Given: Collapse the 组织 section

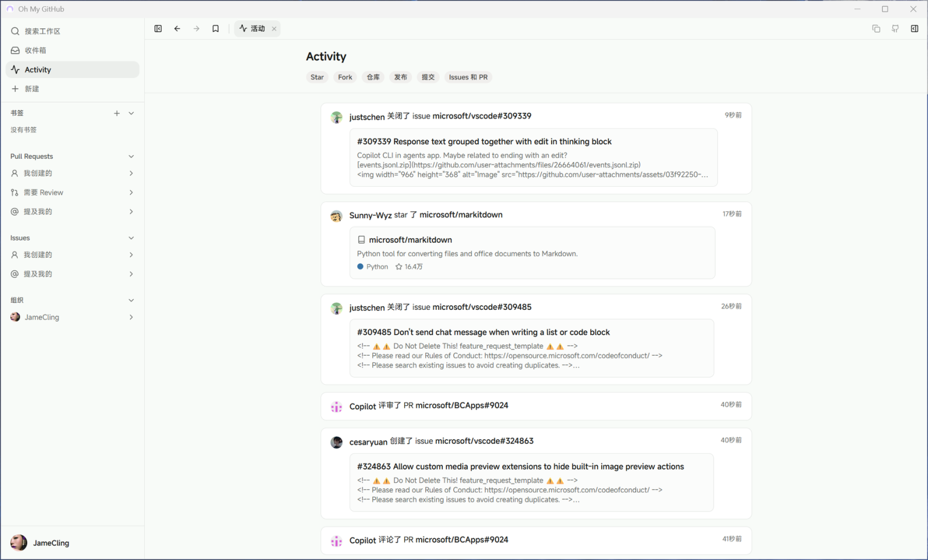Looking at the screenshot, I should pos(131,300).
